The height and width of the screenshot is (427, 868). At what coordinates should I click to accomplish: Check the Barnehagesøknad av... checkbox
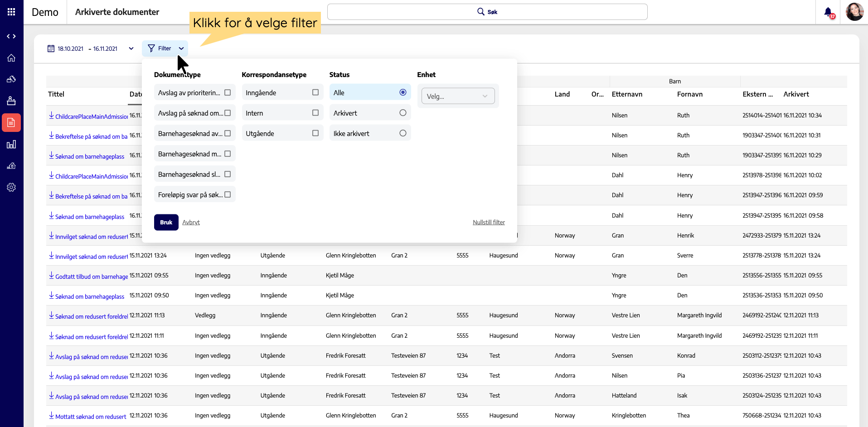pyautogui.click(x=228, y=133)
